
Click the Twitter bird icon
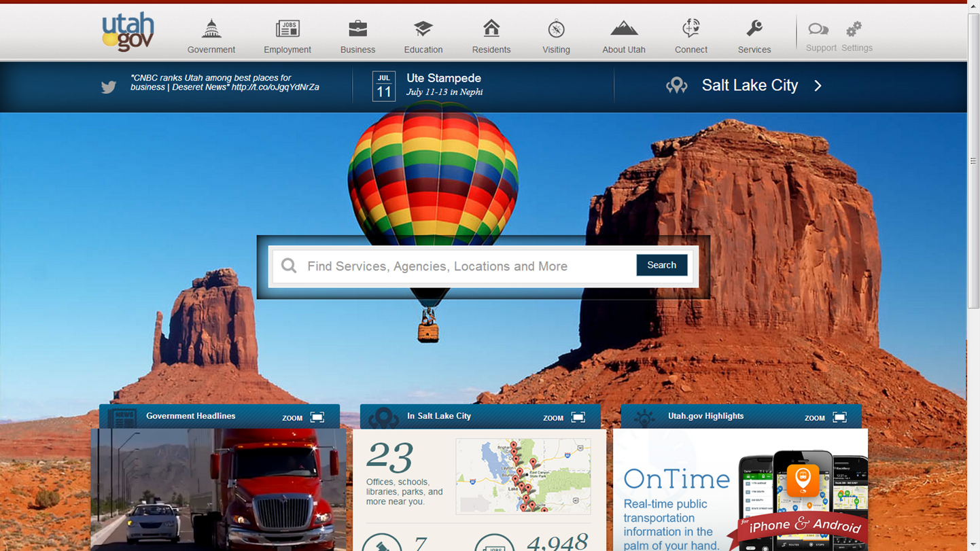point(109,87)
